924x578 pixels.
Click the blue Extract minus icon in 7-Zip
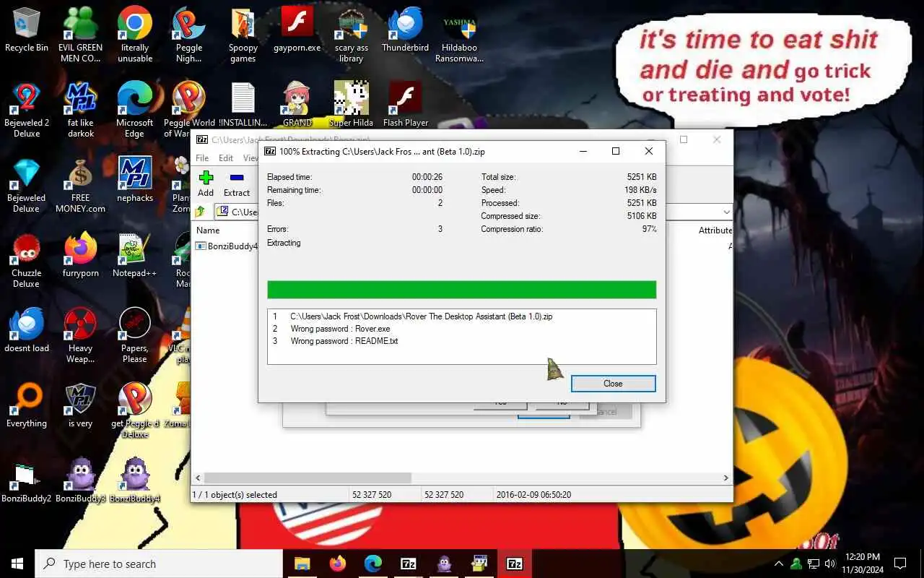point(236,177)
